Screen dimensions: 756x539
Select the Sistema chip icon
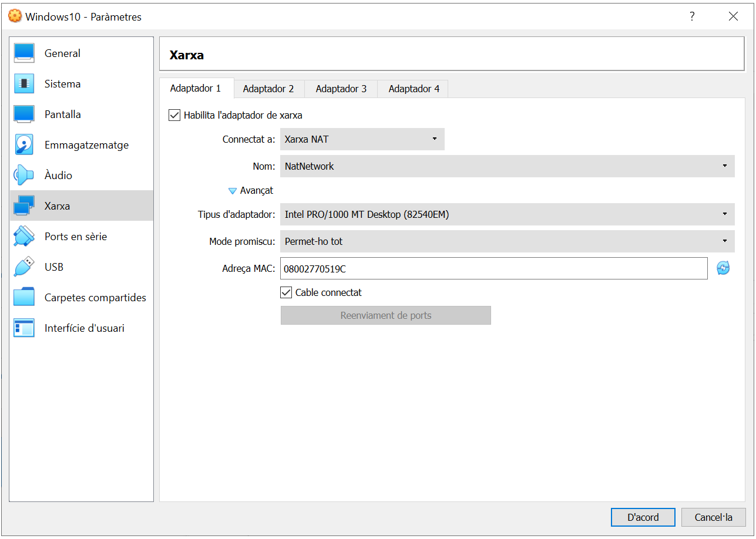(24, 84)
